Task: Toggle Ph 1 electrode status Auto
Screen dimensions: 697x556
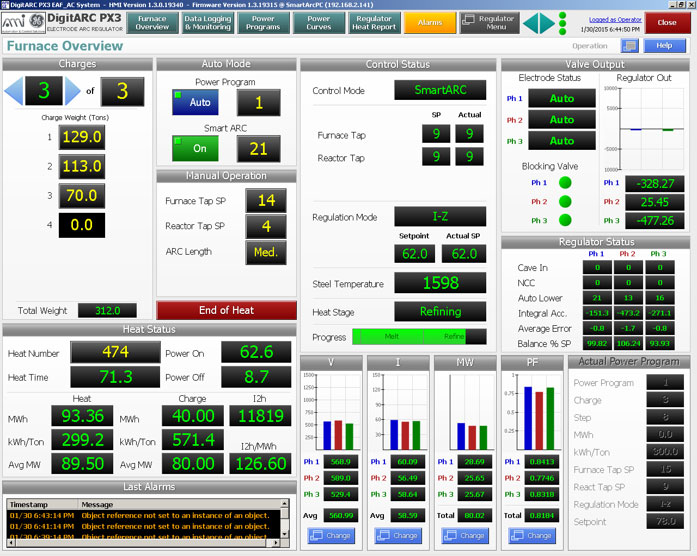Action: pyautogui.click(x=562, y=98)
